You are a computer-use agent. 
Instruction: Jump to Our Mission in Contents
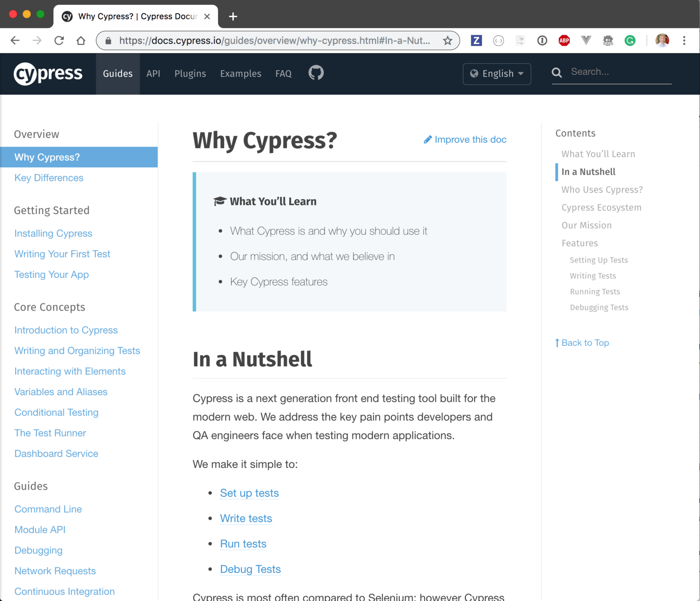[587, 225]
